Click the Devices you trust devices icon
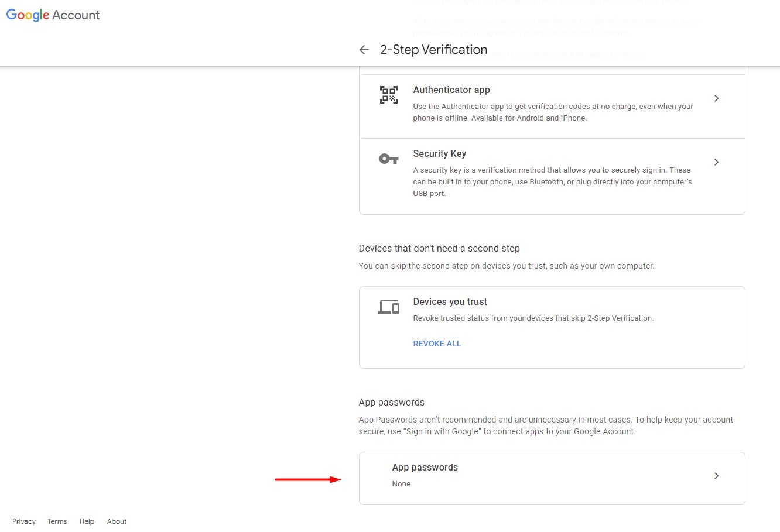 [x=389, y=306]
